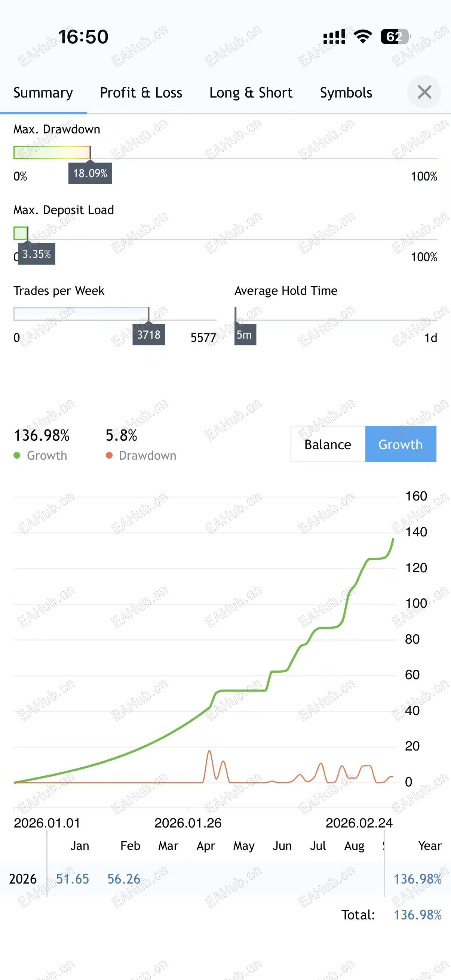Click January return value 51.65
Viewport: 451px width, 980px height.
click(72, 879)
